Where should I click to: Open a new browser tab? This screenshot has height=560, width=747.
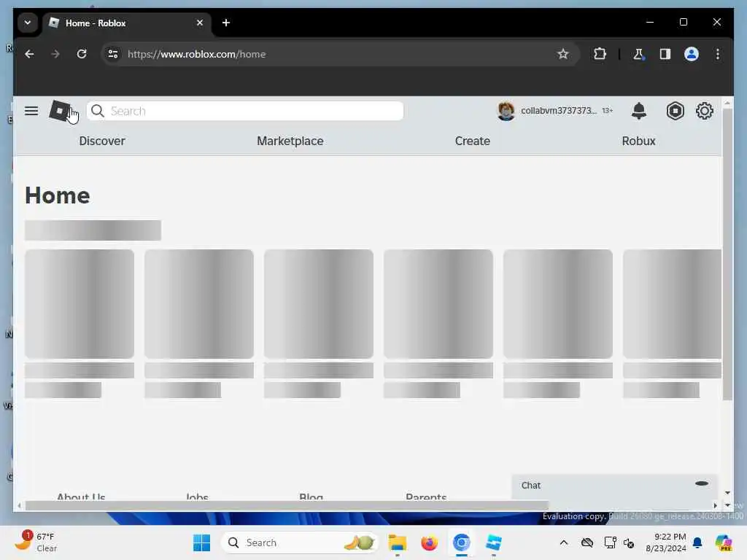pyautogui.click(x=226, y=23)
